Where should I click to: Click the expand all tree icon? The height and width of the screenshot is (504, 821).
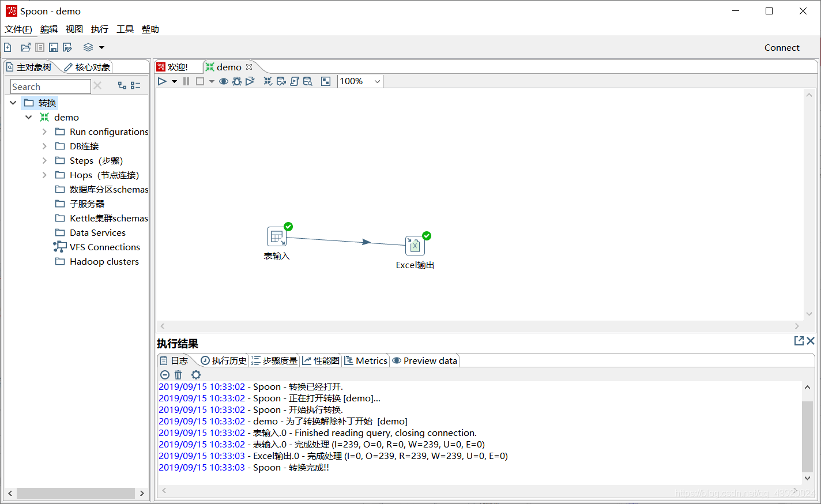click(122, 85)
